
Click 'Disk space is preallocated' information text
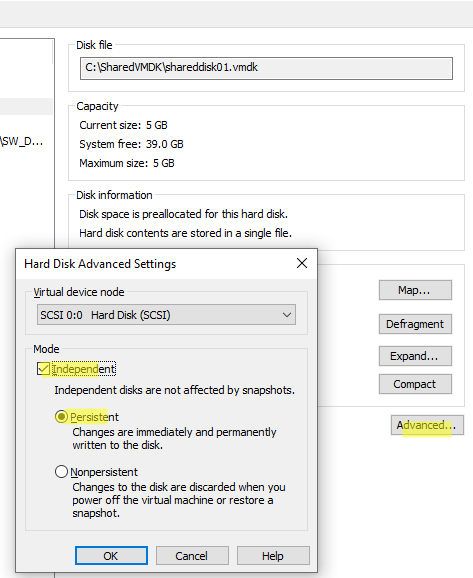pyautogui.click(x=184, y=214)
